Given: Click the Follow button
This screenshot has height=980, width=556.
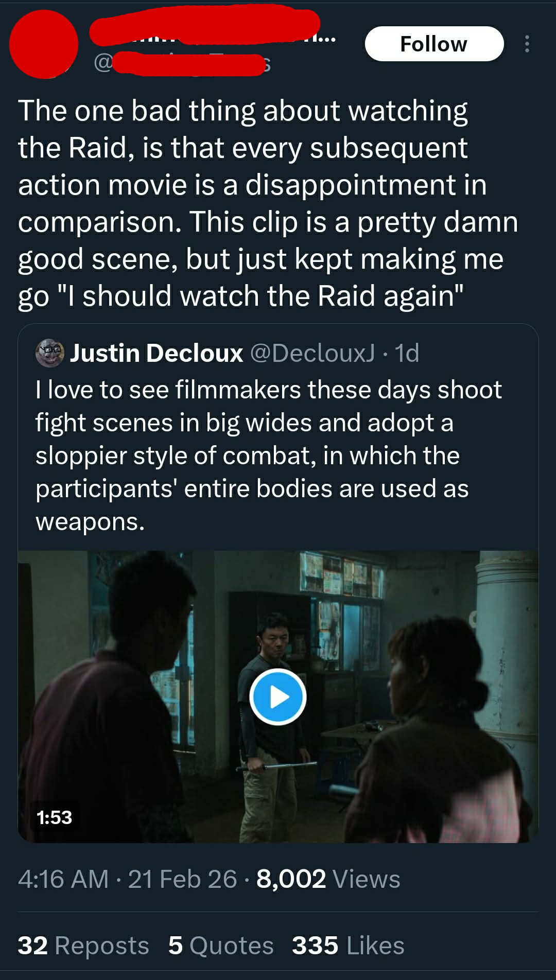Looking at the screenshot, I should pos(434,44).
